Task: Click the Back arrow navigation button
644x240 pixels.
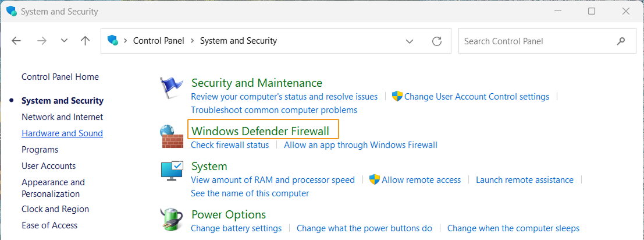Action: [16, 41]
